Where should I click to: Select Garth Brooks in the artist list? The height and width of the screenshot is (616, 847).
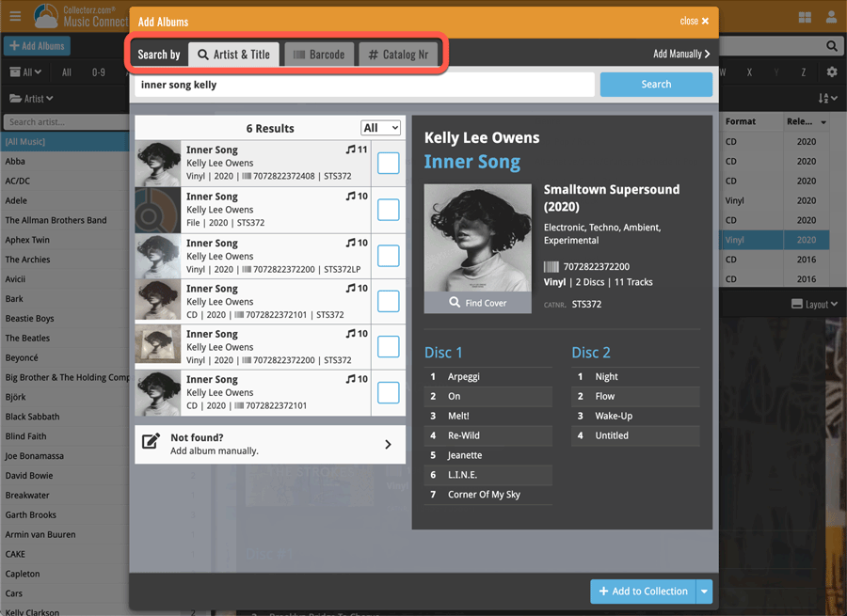(x=30, y=515)
